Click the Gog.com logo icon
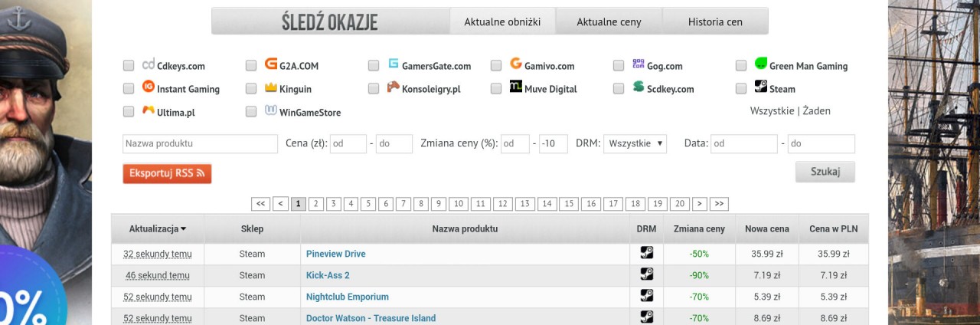Screen dimensions: 980x325 (639, 64)
